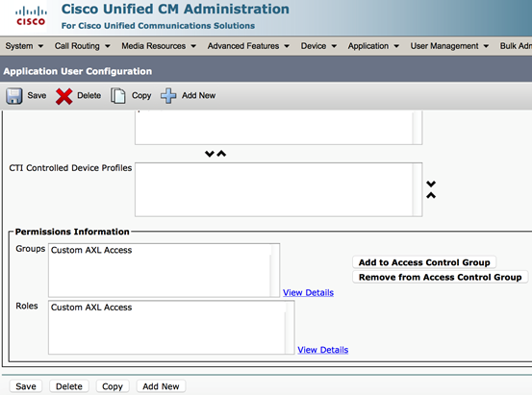Screen dimensions: 532x395
Task: Click the bottom Delete button
Action: [x=69, y=386]
